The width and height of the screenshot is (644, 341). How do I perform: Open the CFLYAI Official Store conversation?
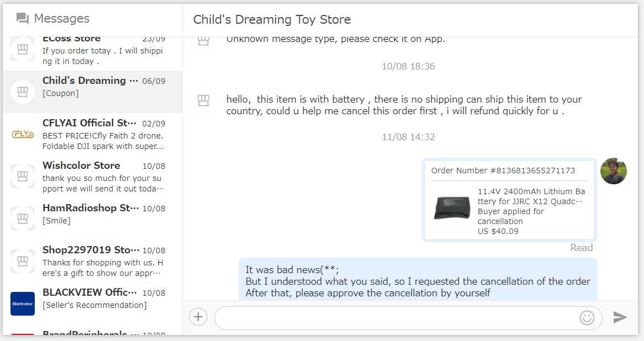tap(103, 134)
